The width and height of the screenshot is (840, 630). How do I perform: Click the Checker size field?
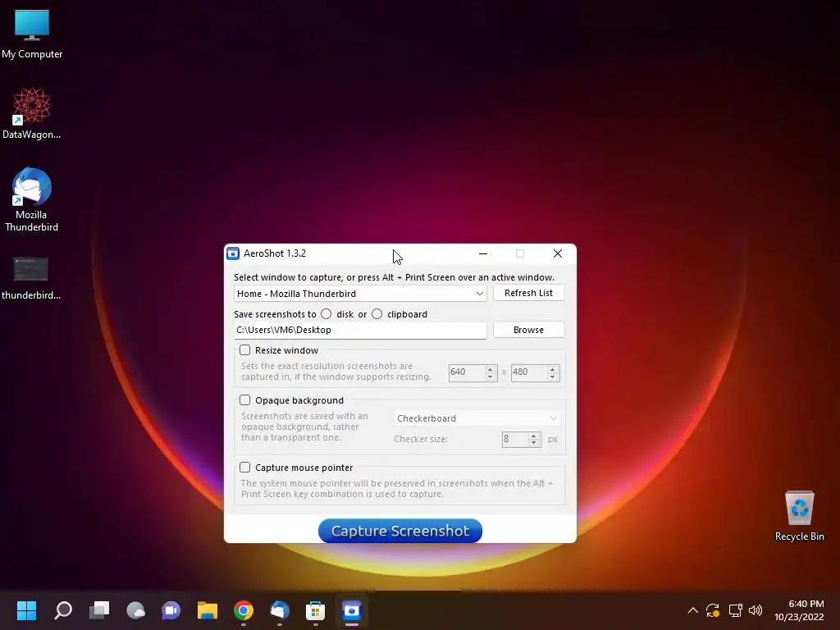515,440
